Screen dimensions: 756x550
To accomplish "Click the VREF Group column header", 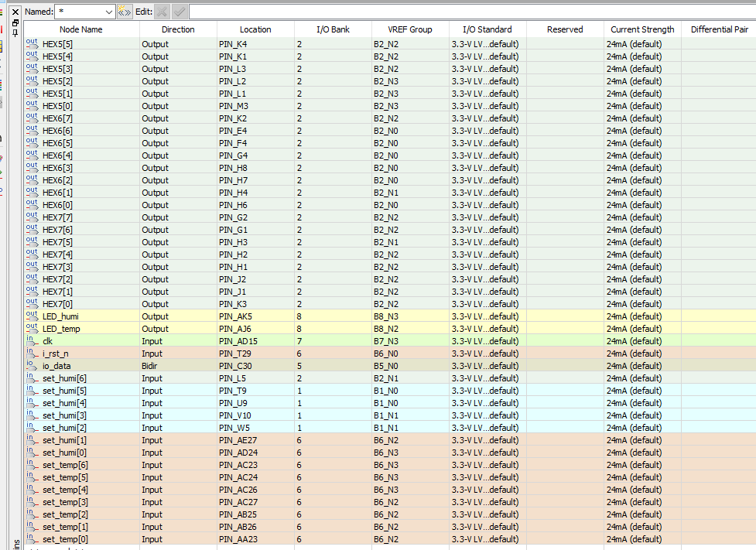I will [410, 29].
